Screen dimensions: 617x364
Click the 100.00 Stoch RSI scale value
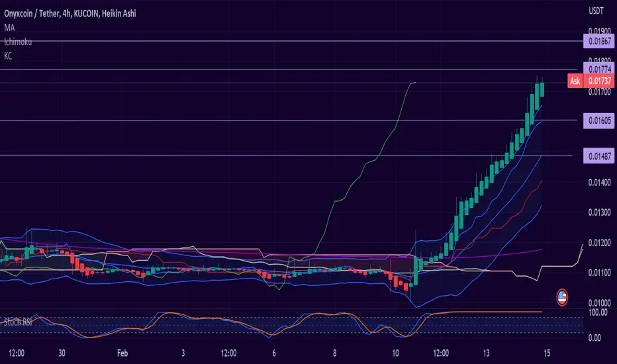pyautogui.click(x=598, y=313)
